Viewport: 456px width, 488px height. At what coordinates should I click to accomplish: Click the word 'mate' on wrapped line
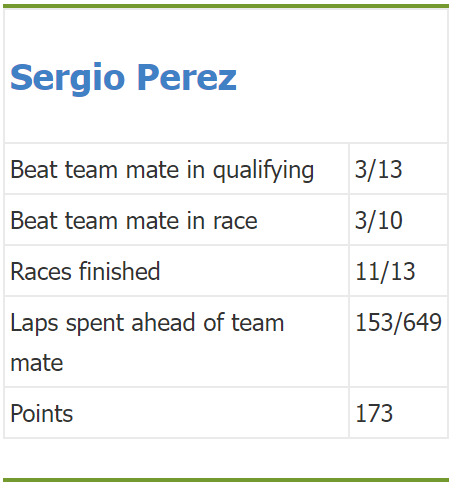[37, 363]
